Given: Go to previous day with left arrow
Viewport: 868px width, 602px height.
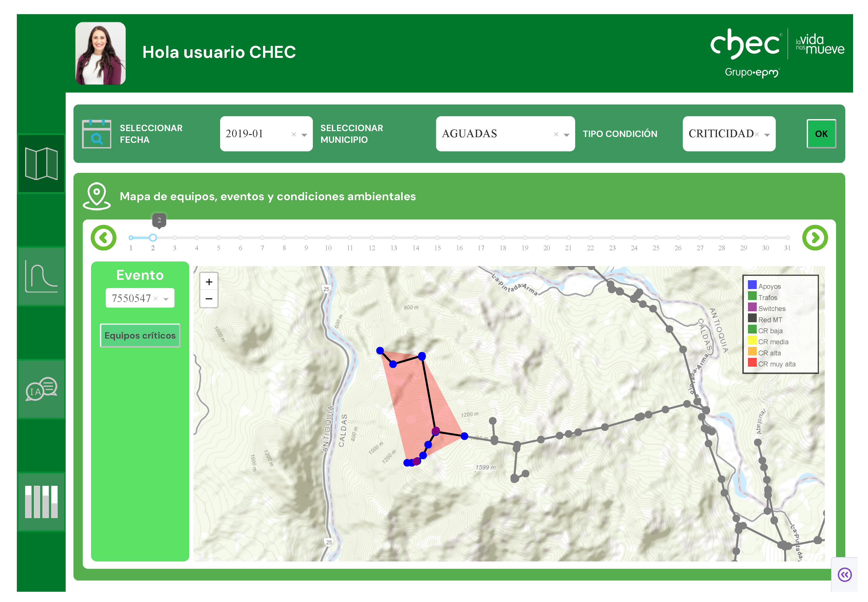Looking at the screenshot, I should pyautogui.click(x=103, y=238).
